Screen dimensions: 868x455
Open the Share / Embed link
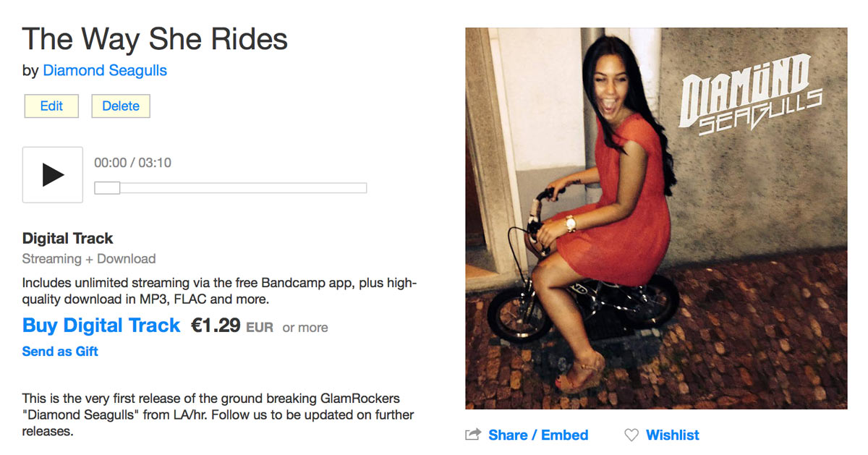(x=538, y=435)
